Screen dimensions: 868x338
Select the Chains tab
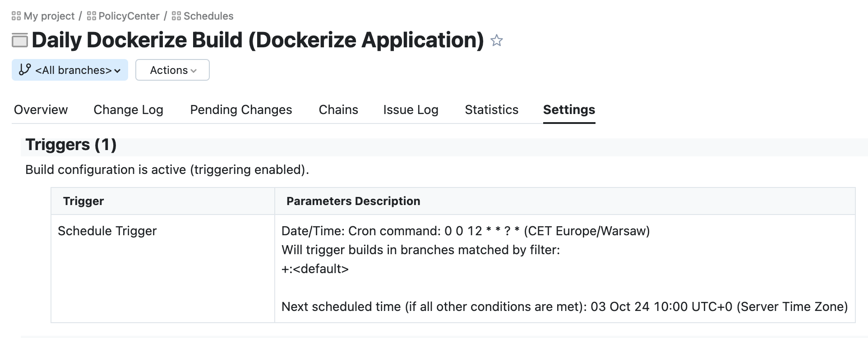pos(338,110)
